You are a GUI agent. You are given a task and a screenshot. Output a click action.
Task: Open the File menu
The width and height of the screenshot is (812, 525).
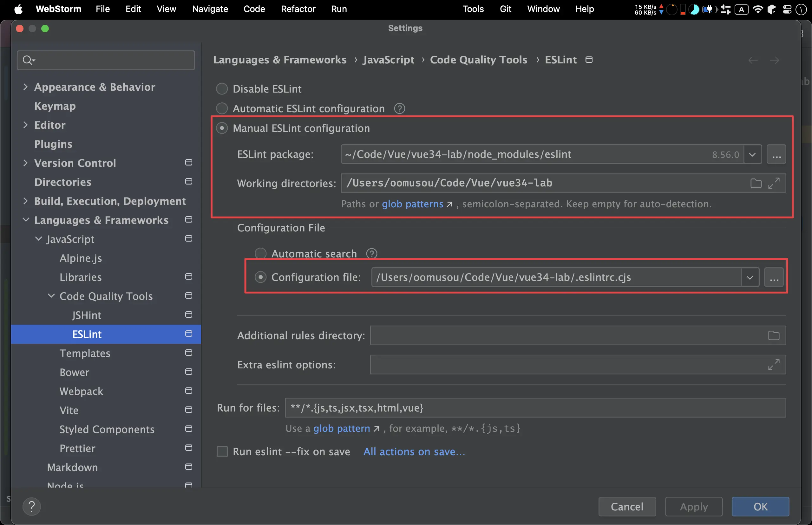pyautogui.click(x=103, y=9)
